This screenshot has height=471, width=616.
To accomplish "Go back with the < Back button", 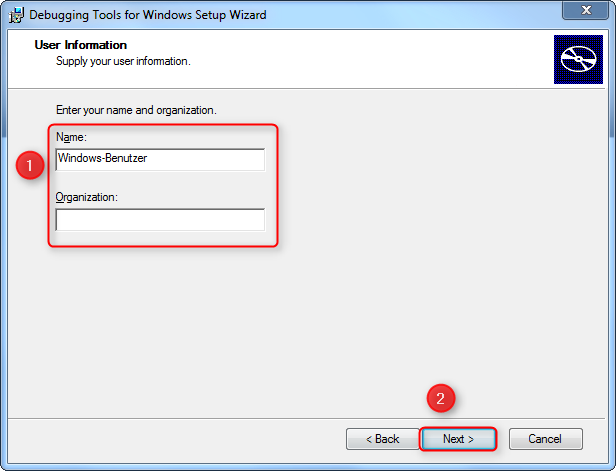I will 382,439.
